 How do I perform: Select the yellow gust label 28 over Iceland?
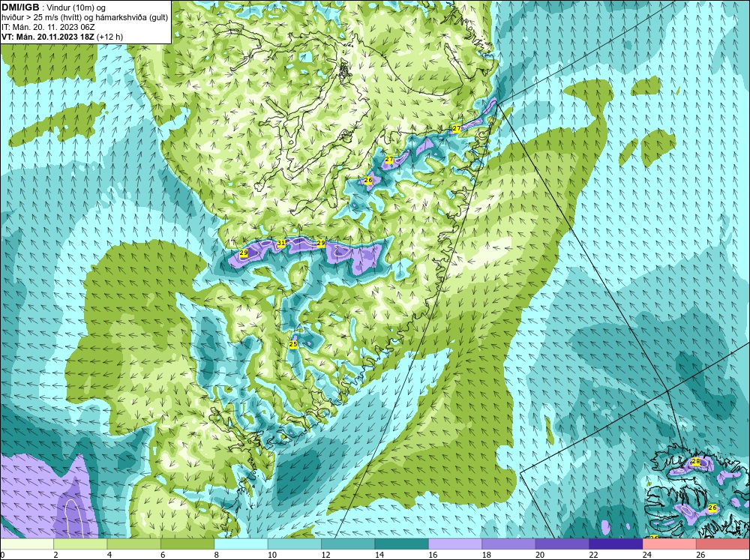pyautogui.click(x=696, y=461)
